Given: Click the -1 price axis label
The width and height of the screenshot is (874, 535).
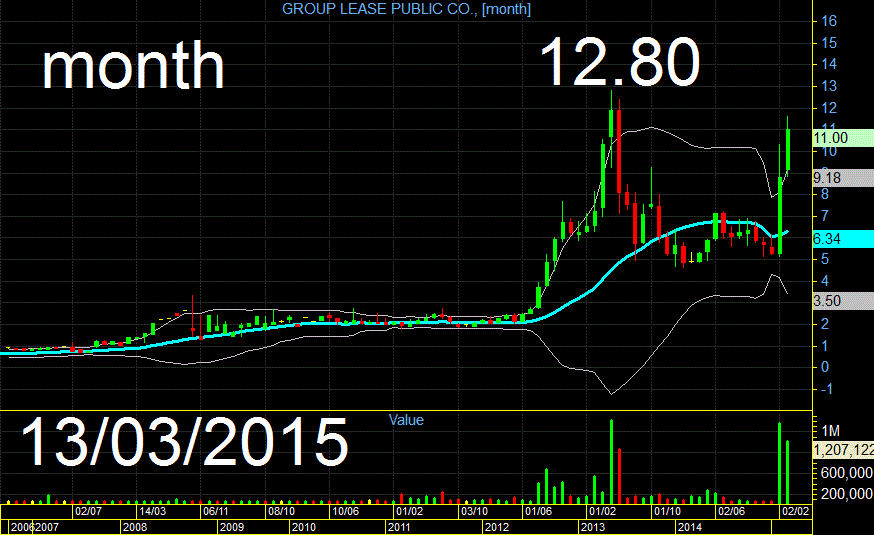Looking at the screenshot, I should pos(827,389).
